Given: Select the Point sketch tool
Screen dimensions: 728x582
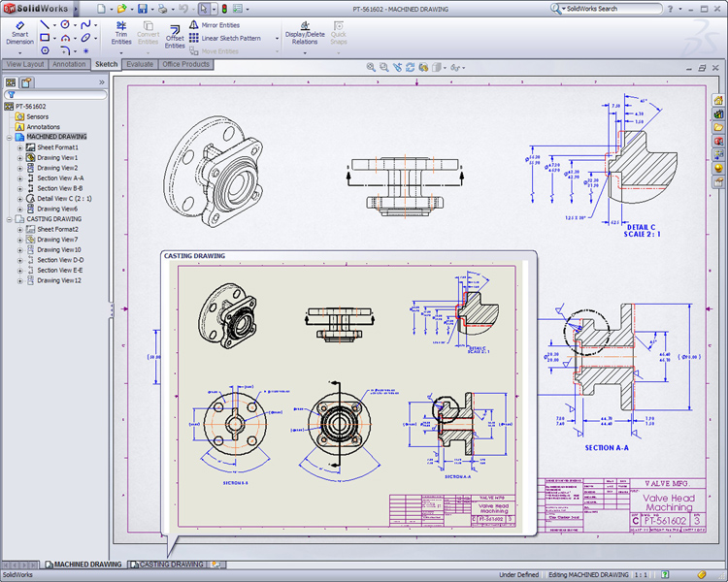Looking at the screenshot, I should point(85,50).
